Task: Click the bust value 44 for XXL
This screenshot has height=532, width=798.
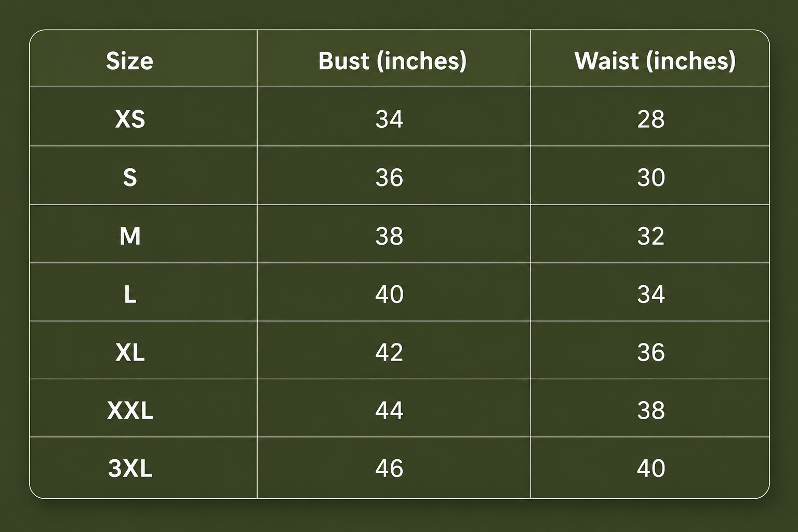Action: coord(389,411)
